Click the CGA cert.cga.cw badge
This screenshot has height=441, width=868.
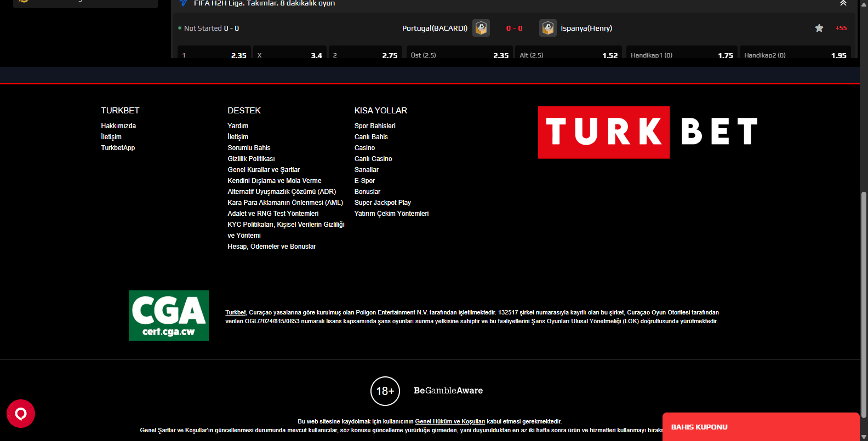(x=169, y=316)
